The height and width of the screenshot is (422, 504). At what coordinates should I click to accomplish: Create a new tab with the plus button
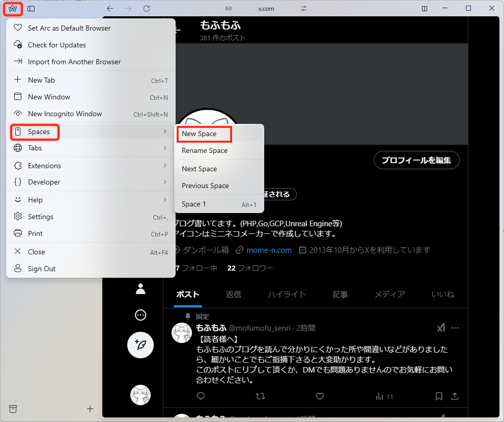pos(90,409)
